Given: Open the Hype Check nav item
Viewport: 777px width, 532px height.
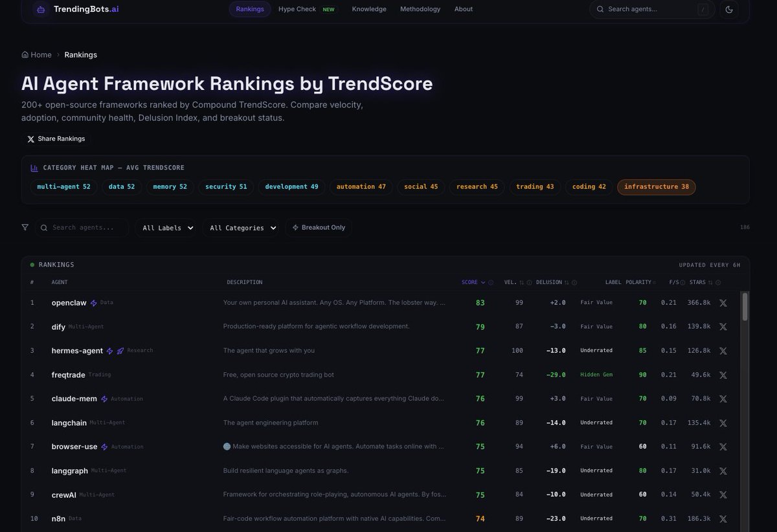Looking at the screenshot, I should tap(306, 9).
